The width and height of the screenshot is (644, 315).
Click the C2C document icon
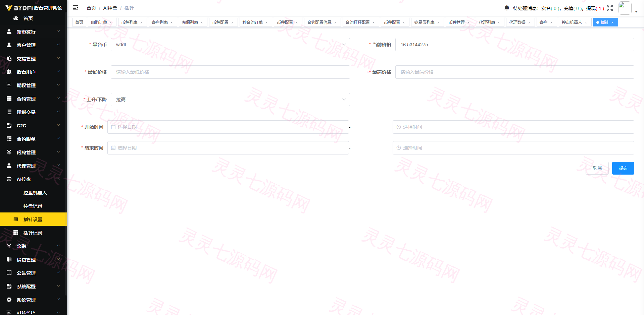(9, 125)
